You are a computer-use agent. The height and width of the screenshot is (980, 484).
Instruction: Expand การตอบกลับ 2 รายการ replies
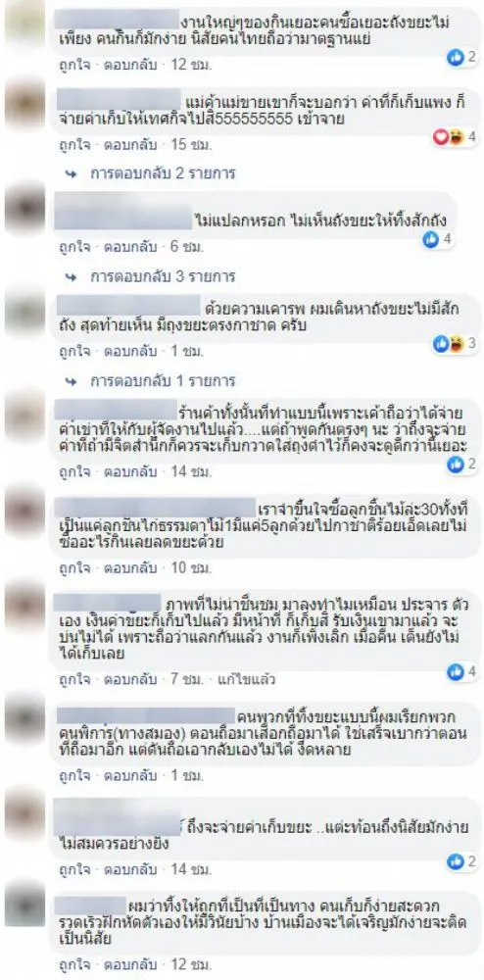(163, 171)
